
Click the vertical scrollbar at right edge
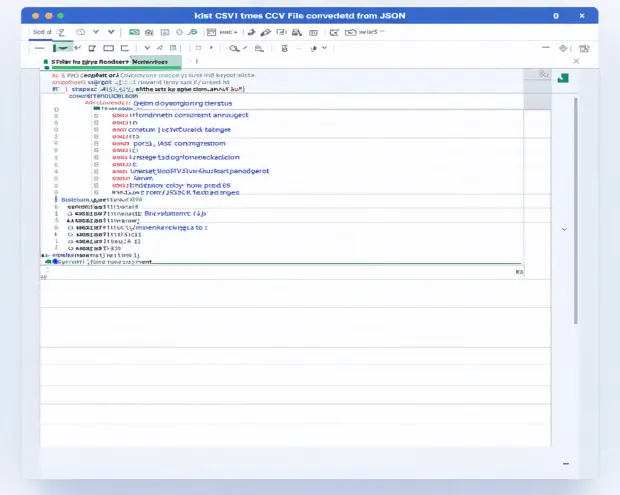pos(576,211)
